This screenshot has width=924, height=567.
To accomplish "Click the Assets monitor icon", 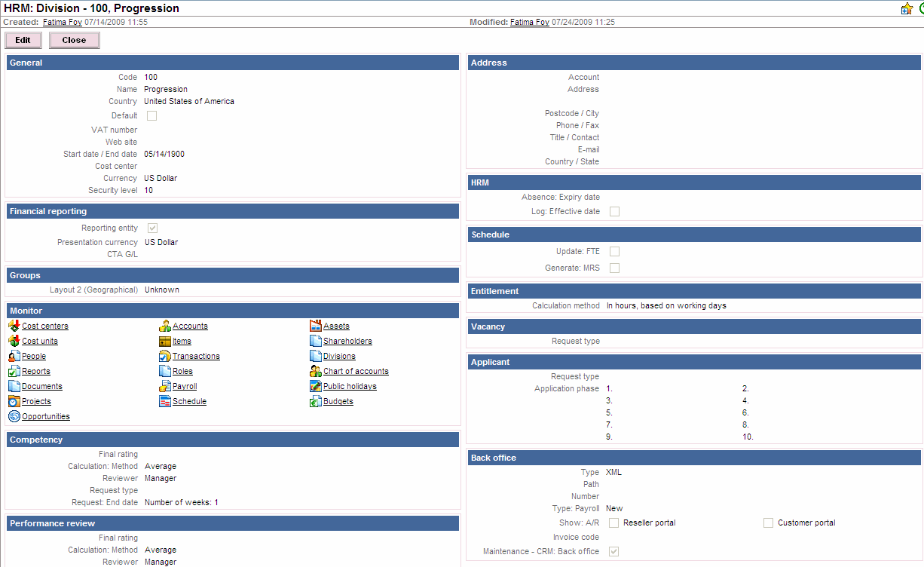I will coord(316,326).
